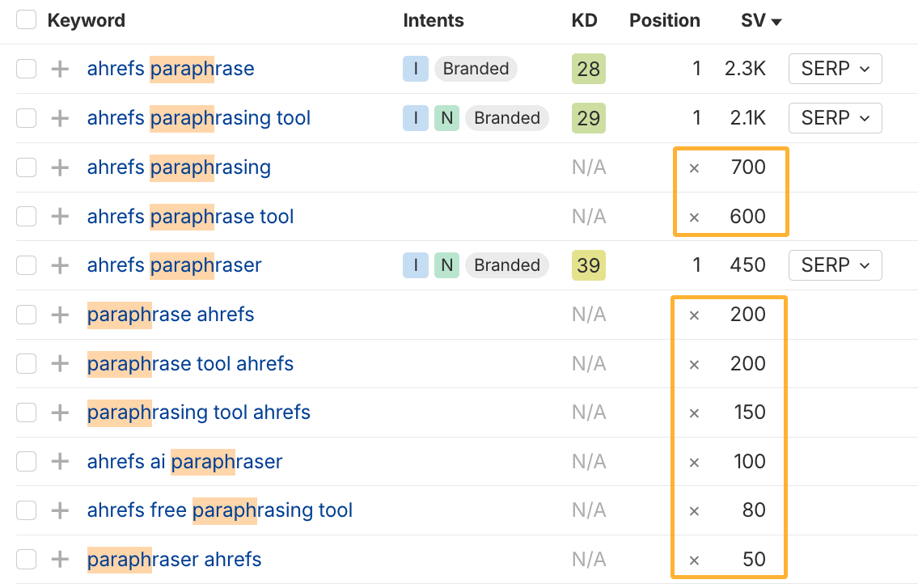Select the navigational intent badge on "ahrefs paraphraser"
Viewport: 918px width, 588px height.
[x=446, y=264]
